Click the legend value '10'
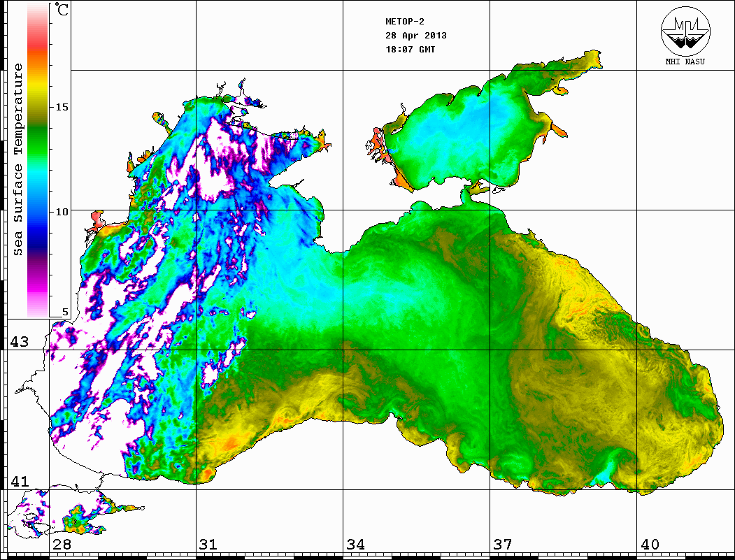This screenshot has width=735, height=560. 62,212
